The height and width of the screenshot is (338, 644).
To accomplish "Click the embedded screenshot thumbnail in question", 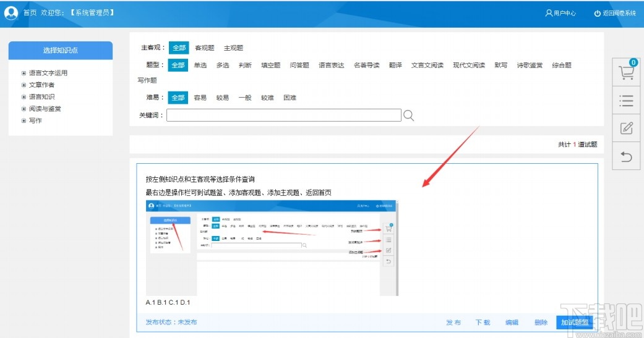I will (x=272, y=248).
